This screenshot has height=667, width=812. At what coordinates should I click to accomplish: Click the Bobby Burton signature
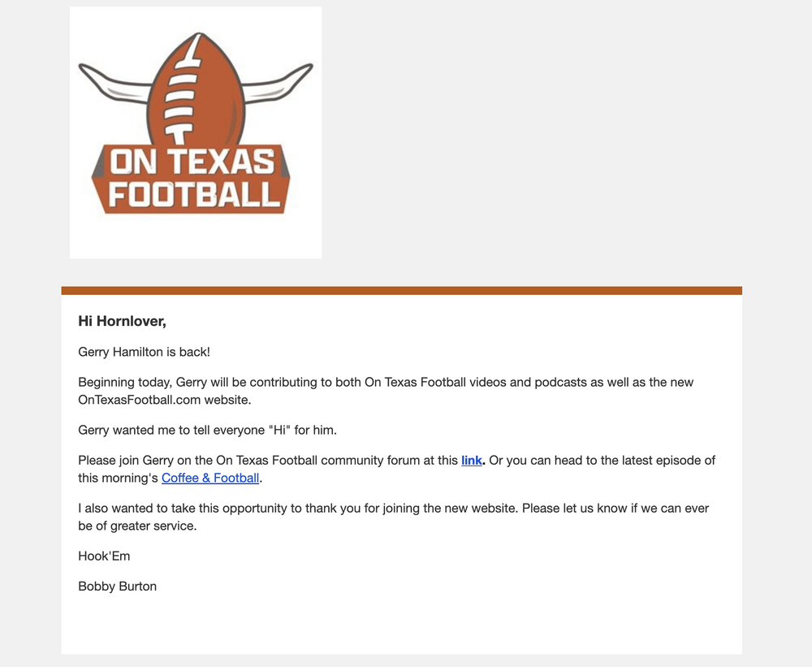click(x=117, y=587)
